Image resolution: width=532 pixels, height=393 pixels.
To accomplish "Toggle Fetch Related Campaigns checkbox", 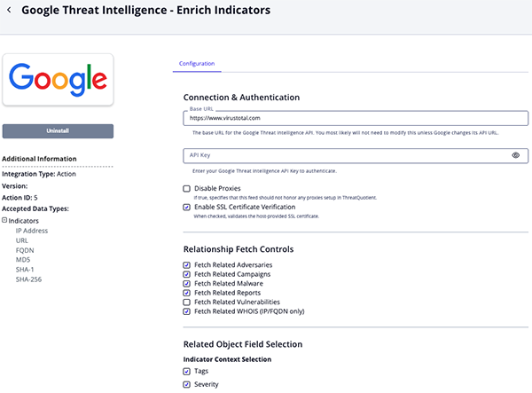I will pos(186,274).
